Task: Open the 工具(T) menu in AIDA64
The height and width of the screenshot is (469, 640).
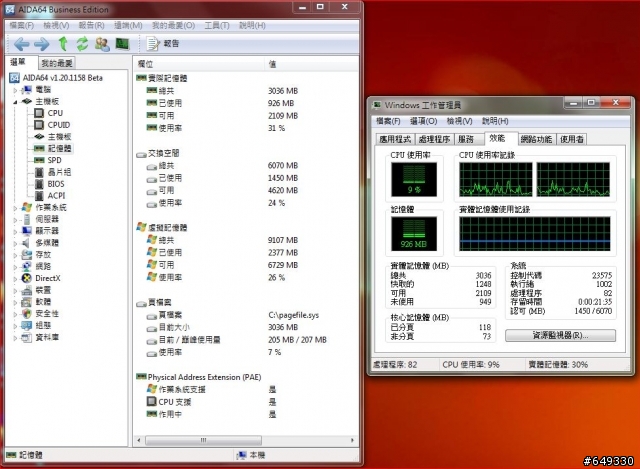Action: (x=217, y=26)
